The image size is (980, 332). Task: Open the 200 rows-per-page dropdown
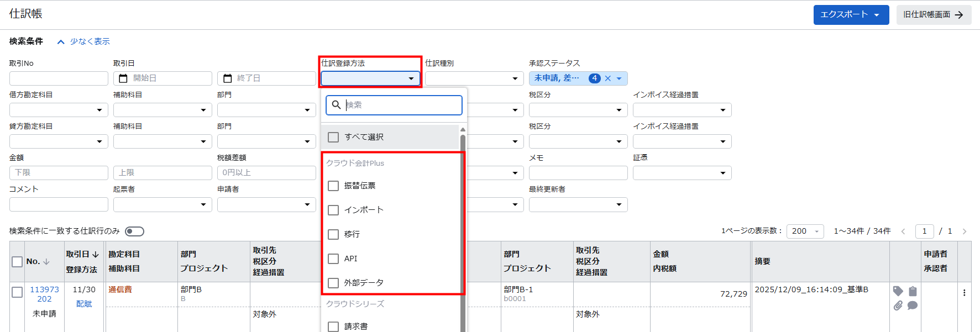click(x=806, y=231)
